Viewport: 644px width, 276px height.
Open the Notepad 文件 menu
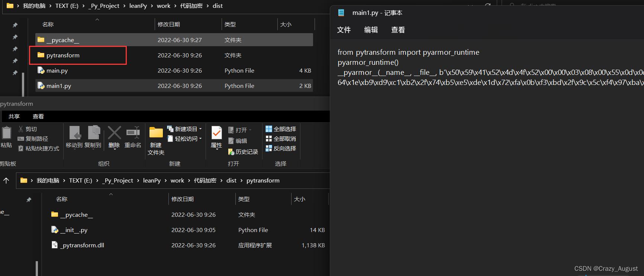point(344,30)
